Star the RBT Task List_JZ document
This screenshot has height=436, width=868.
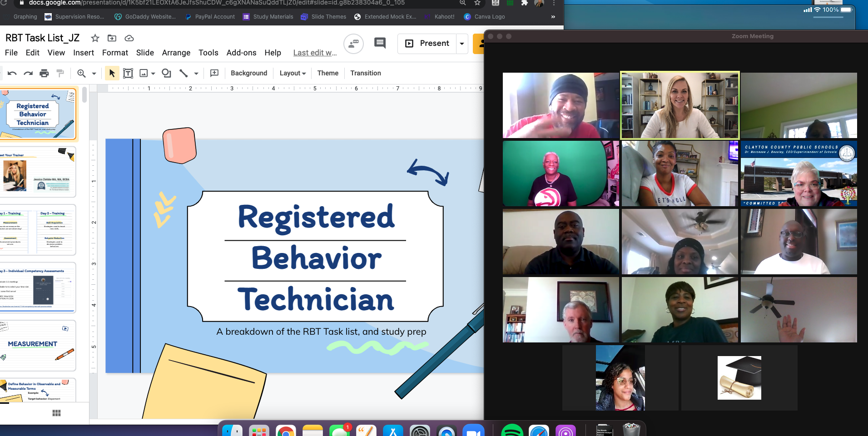(95, 38)
